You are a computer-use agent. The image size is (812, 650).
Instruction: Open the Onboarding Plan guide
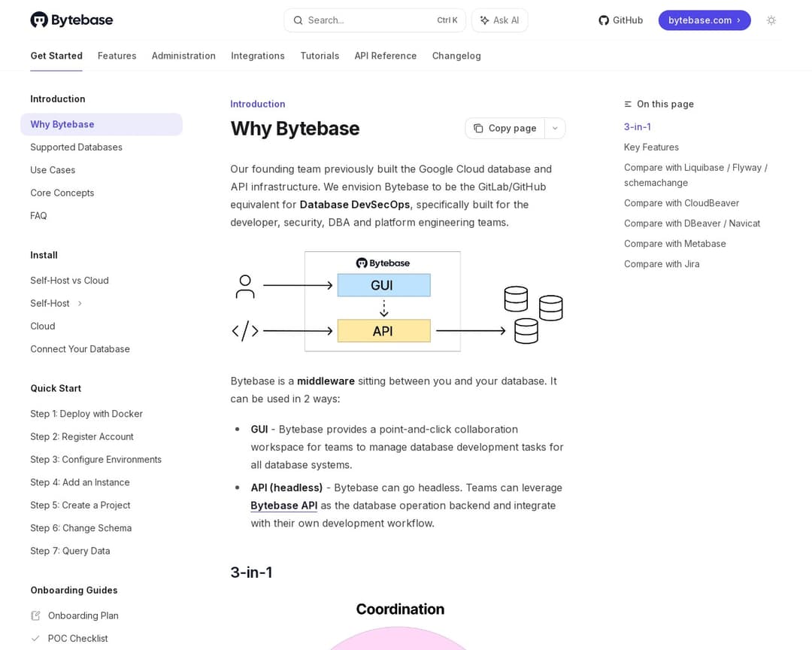pyautogui.click(x=83, y=615)
